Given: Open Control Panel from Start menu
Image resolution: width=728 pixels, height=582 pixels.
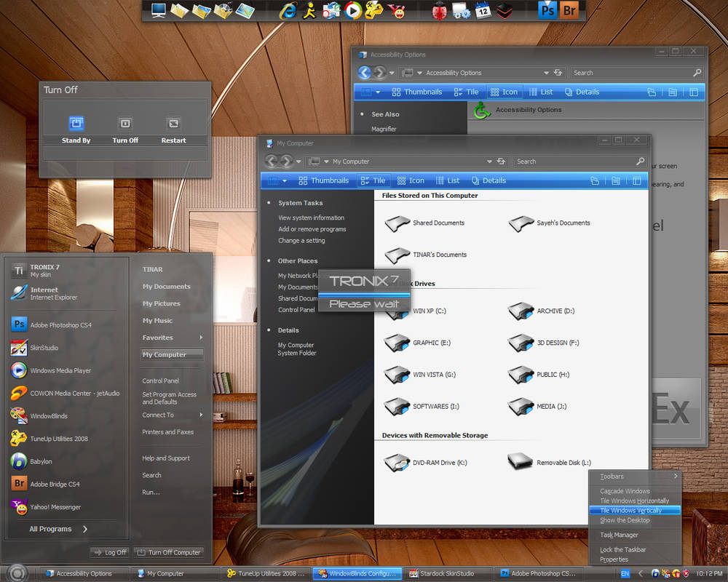Looking at the screenshot, I should (161, 380).
